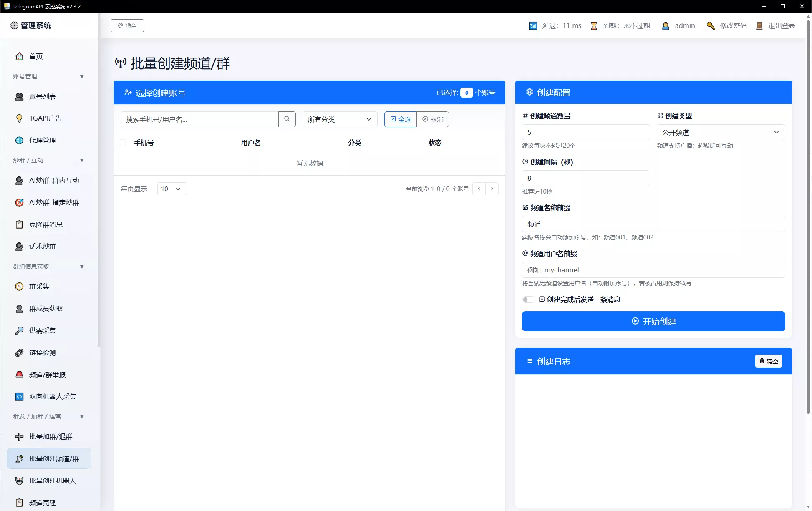812x511 pixels.
Task: Click AI炒群-指定炒群 target icon
Action: 19,203
